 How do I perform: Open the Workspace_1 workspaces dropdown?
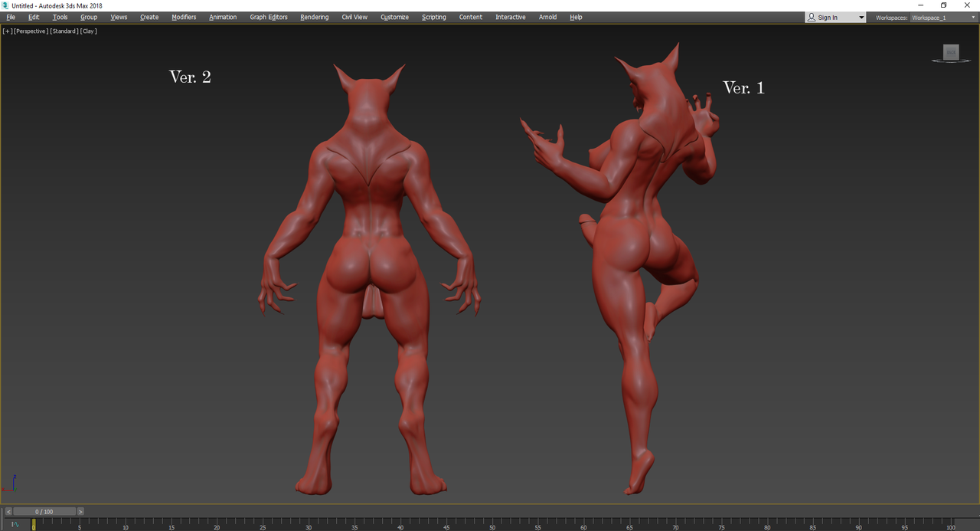[943, 17]
